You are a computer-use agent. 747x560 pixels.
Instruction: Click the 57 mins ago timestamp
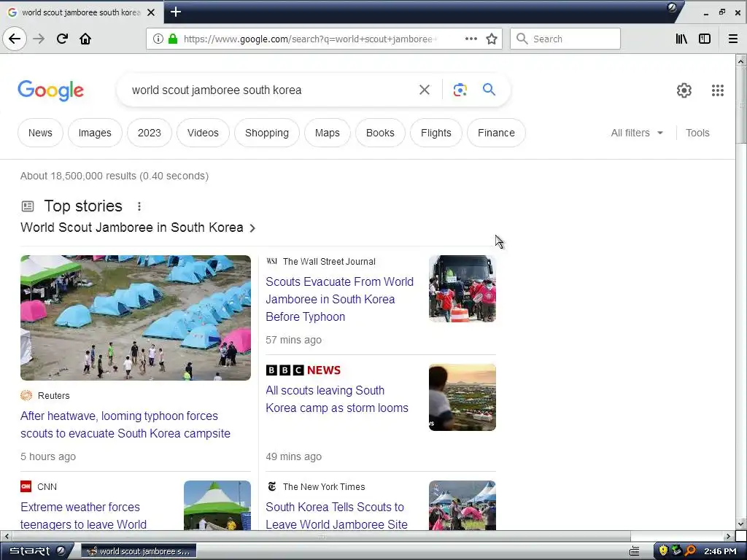coord(293,340)
